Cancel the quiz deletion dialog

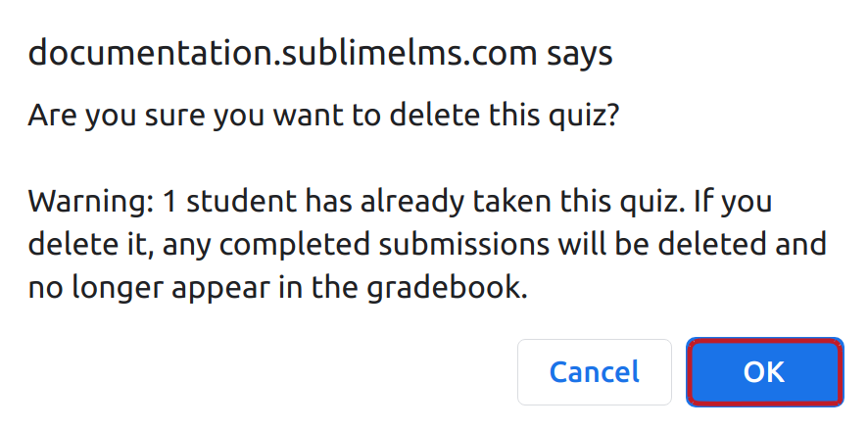click(x=594, y=372)
